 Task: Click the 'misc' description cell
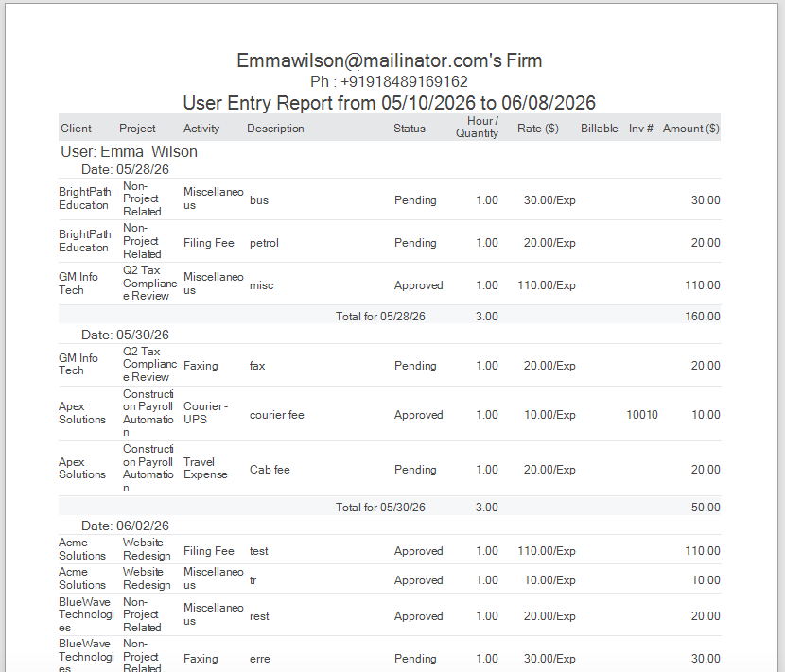click(261, 285)
